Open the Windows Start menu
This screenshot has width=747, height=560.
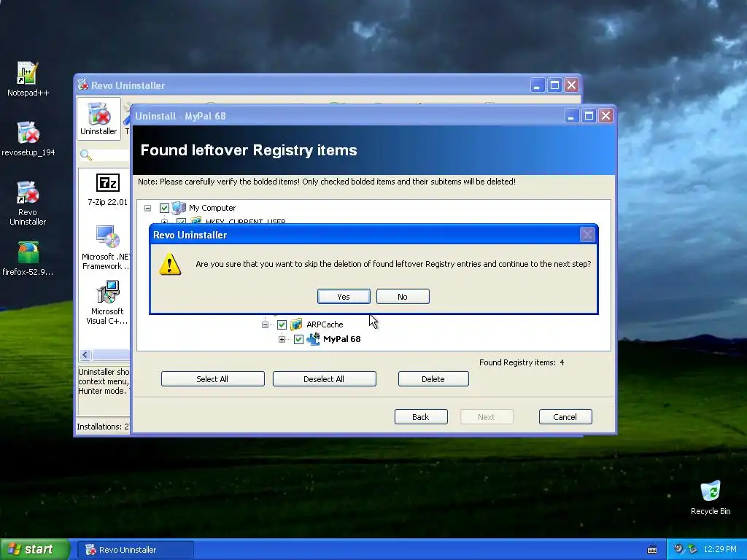[35, 550]
